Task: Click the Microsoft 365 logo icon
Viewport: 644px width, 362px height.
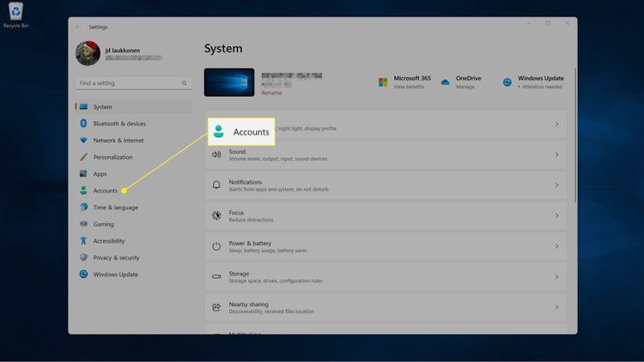Action: [x=383, y=82]
